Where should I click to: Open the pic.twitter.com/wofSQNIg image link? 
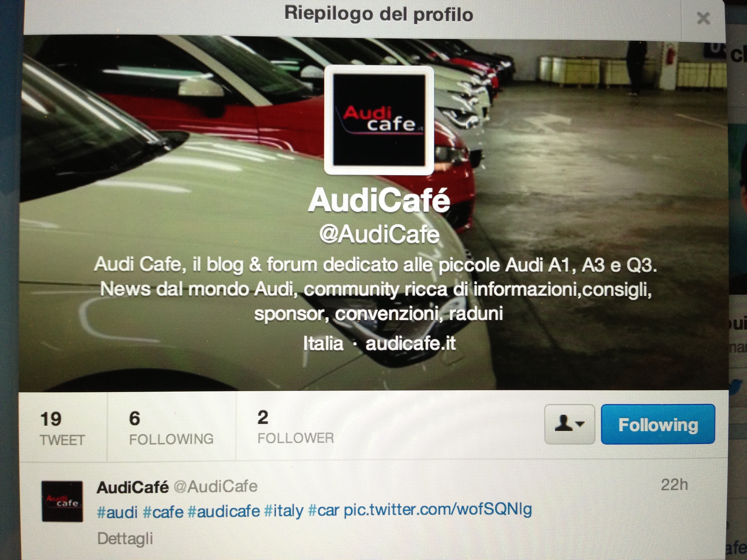click(x=438, y=509)
